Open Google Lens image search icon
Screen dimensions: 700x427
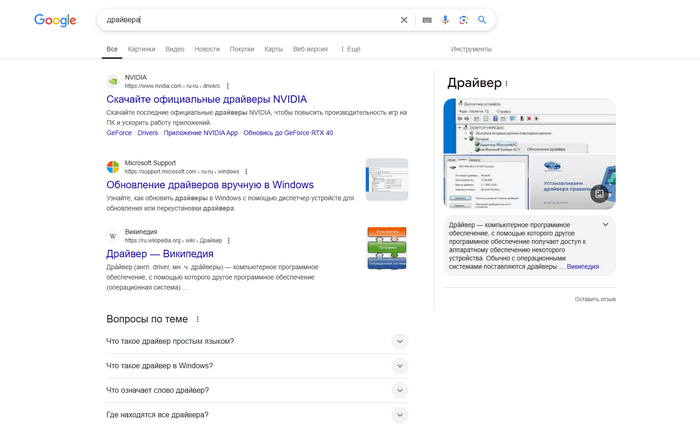[x=463, y=20]
